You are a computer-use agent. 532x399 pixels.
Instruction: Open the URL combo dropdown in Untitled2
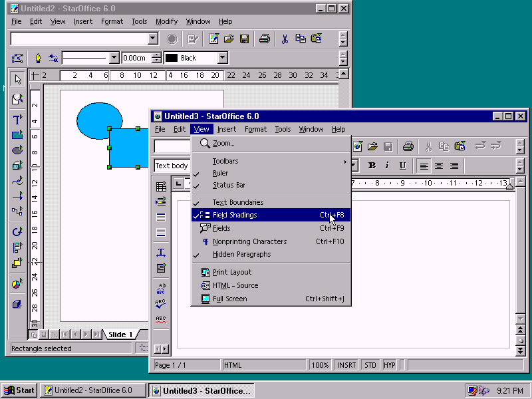click(153, 39)
